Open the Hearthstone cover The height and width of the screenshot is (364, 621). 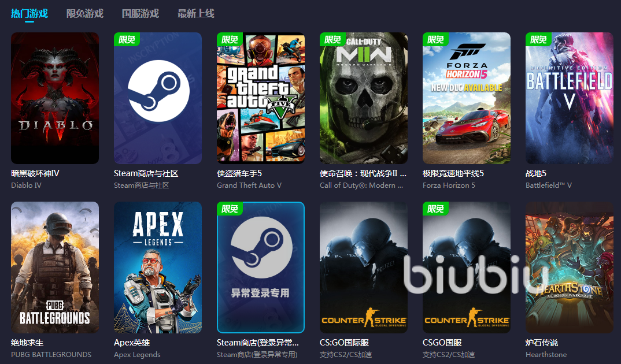point(570,268)
